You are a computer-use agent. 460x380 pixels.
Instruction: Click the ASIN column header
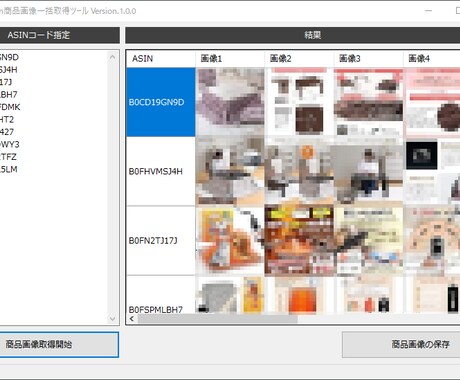click(161, 59)
